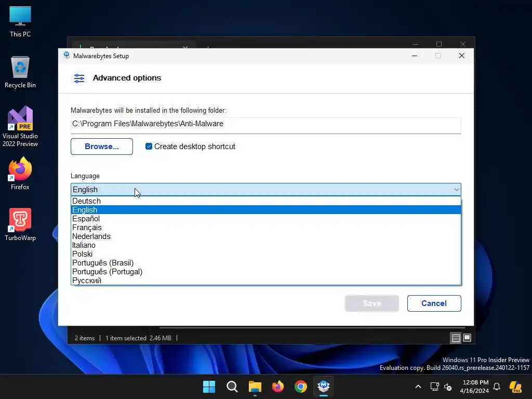The image size is (532, 399).
Task: Select Malwarebytes installer taskbar icon
Action: coord(324,387)
